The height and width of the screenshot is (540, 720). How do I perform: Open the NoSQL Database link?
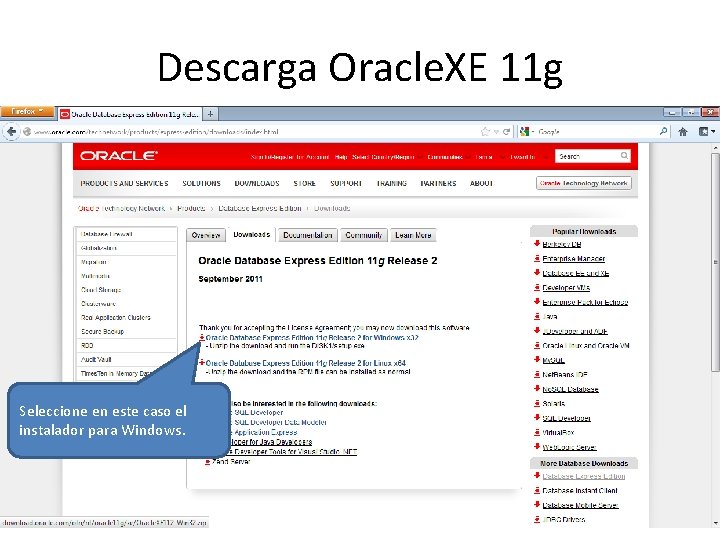570,389
